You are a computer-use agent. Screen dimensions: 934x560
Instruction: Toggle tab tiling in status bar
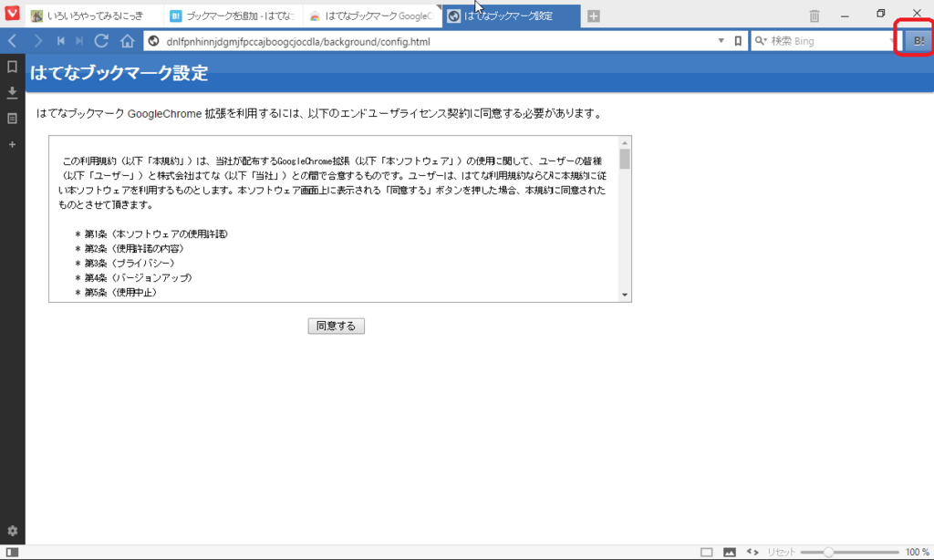point(707,553)
